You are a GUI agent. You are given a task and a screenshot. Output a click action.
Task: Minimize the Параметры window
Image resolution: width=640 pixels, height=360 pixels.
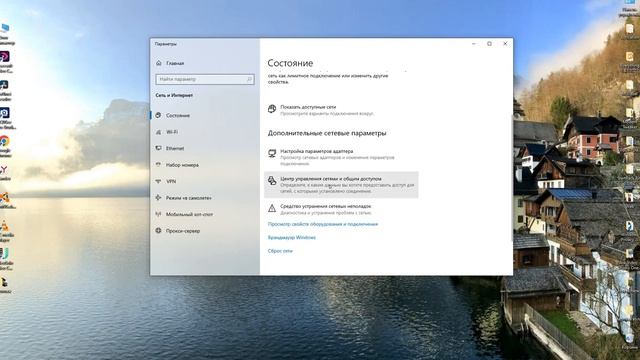473,44
